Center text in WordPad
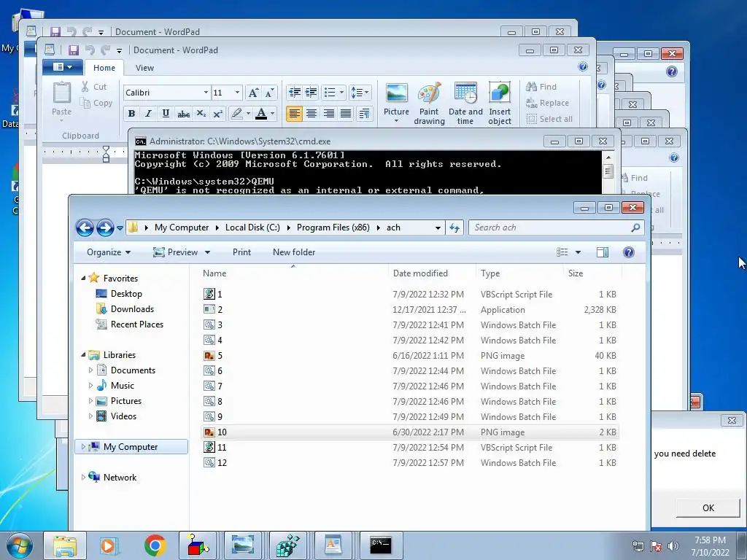747x560 pixels. tap(311, 113)
